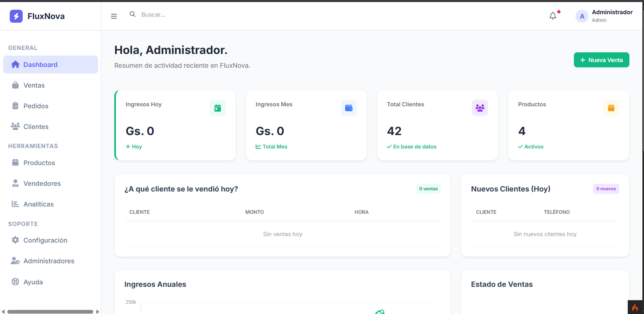The image size is (644, 314).
Task: Click sidebar scrollbar right arrow
Action: [x=98, y=312]
